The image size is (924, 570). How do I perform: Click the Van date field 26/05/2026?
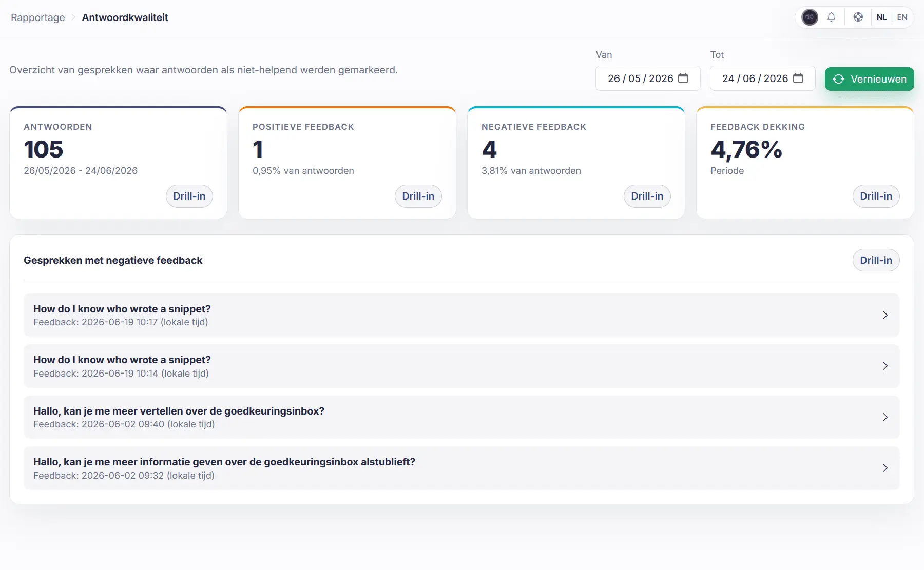648,78
